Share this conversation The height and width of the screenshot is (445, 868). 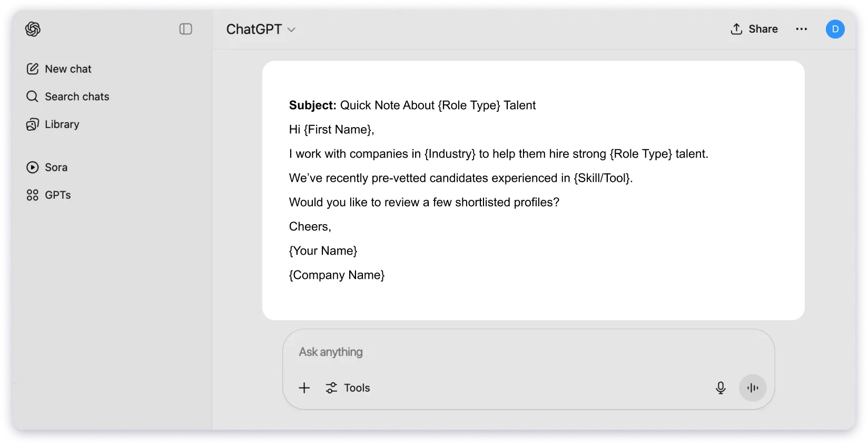(754, 29)
